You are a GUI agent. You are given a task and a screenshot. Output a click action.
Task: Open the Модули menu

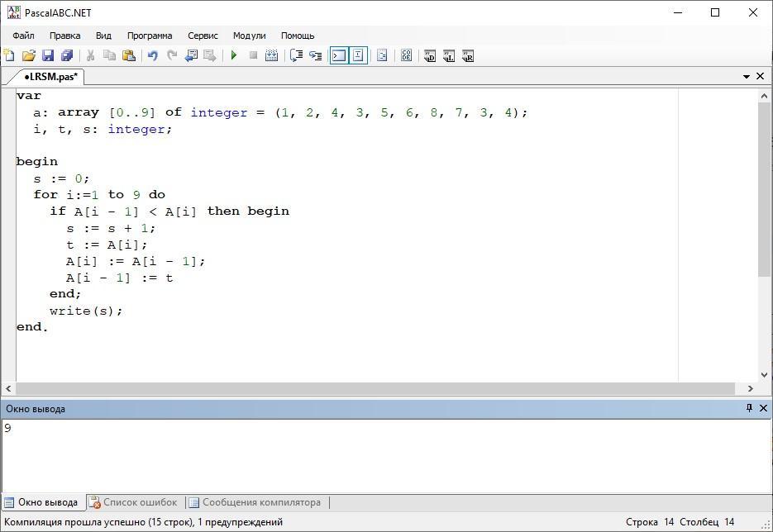250,36
